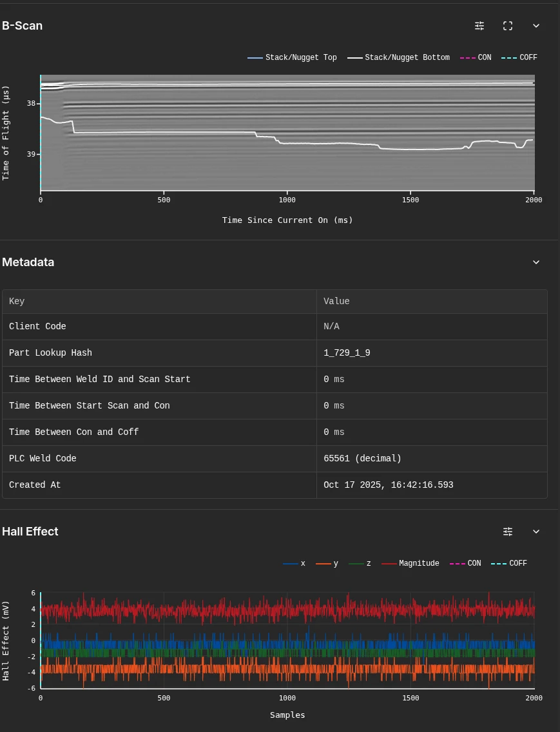This screenshot has height=732, width=560.
Task: Select the Part Lookup Hash value 1_729_1_9
Action: (x=347, y=353)
